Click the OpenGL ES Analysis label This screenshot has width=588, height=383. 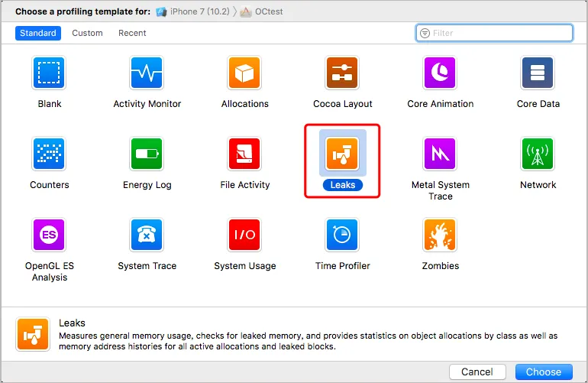(x=50, y=271)
